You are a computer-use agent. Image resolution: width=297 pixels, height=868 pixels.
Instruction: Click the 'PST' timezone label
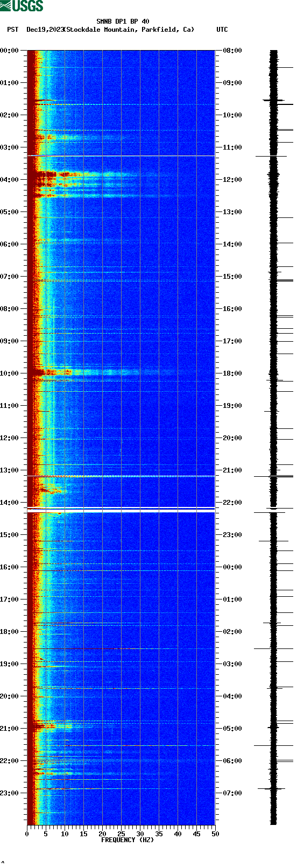(13, 30)
